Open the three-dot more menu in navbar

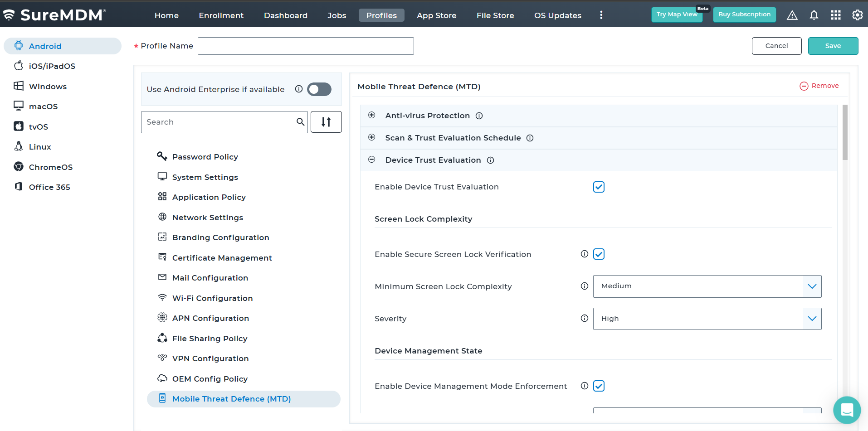point(601,15)
